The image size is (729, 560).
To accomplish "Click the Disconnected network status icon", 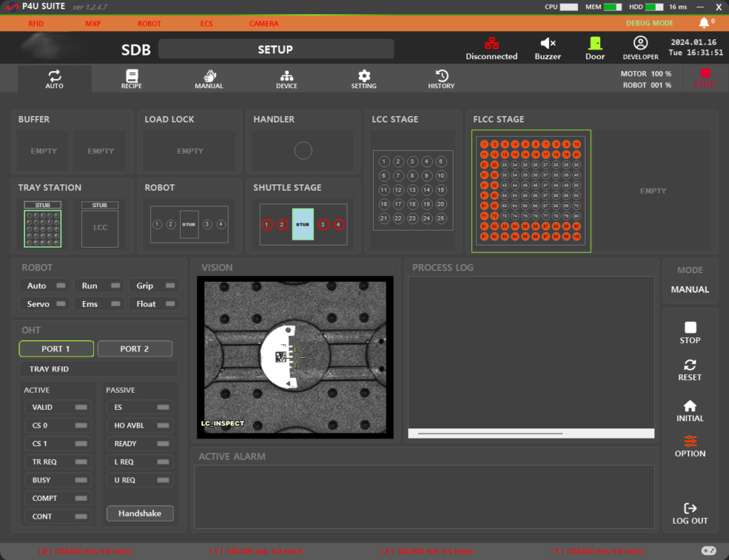I will (491, 44).
